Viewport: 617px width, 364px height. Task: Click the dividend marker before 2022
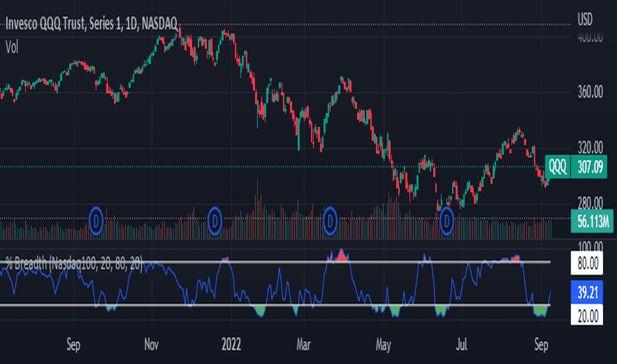tap(214, 221)
